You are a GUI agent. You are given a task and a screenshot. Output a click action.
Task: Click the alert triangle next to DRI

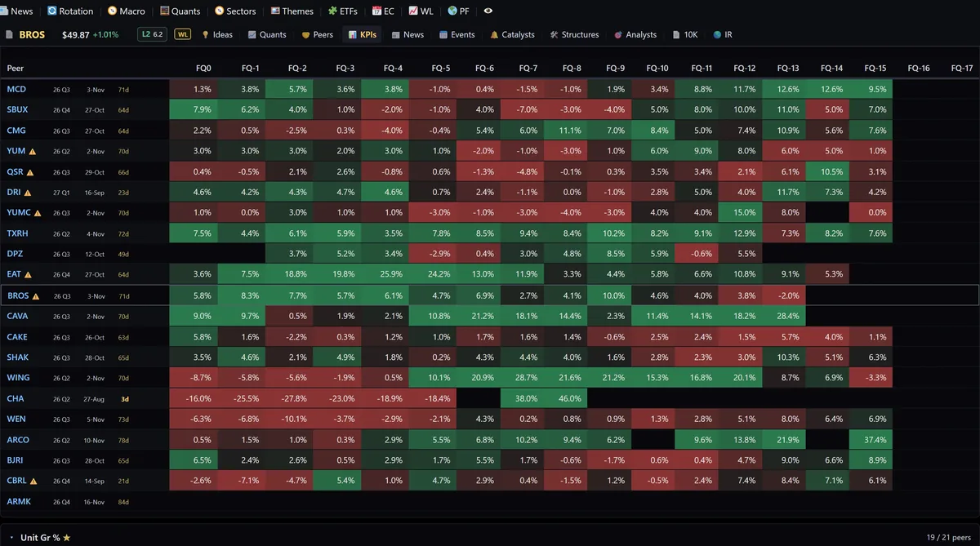pyautogui.click(x=28, y=193)
